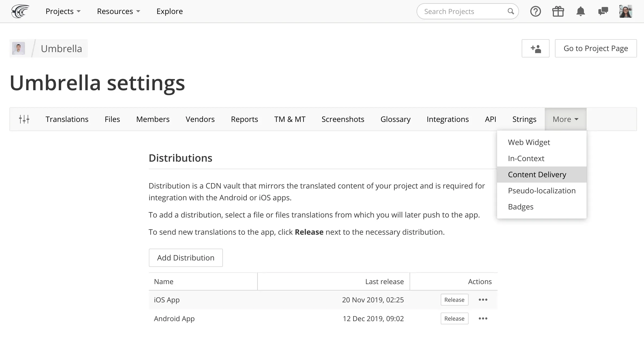644x341 pixels.
Task: Open the messages chat icon
Action: point(603,11)
